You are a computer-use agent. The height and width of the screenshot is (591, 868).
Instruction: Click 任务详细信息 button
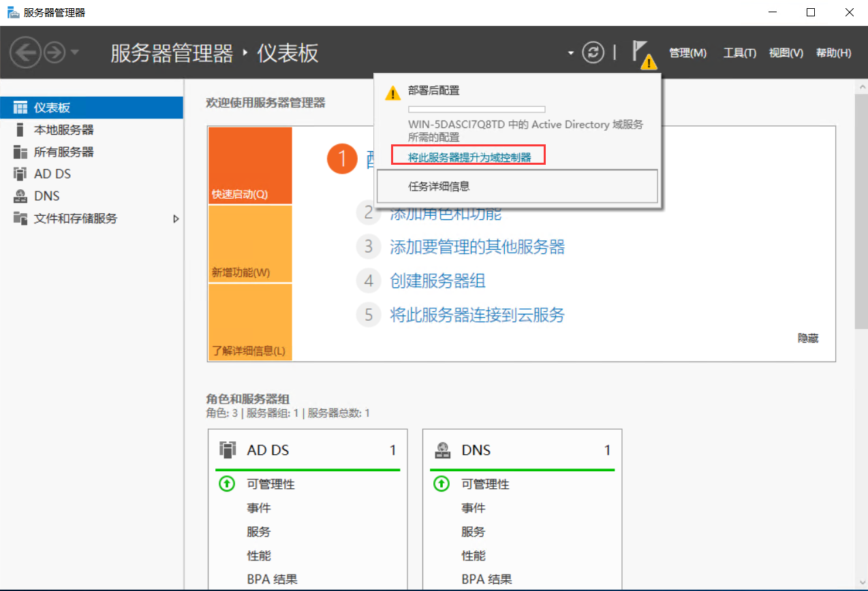coord(517,186)
